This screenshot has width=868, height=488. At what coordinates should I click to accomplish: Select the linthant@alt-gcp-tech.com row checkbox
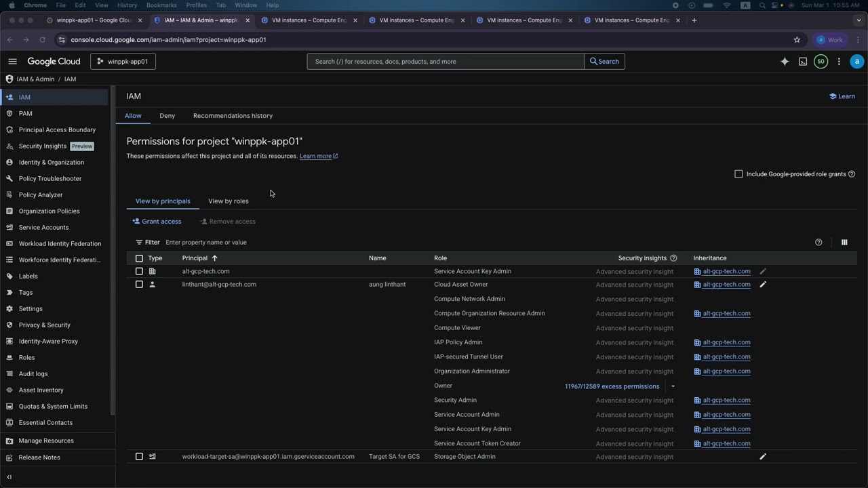(139, 285)
